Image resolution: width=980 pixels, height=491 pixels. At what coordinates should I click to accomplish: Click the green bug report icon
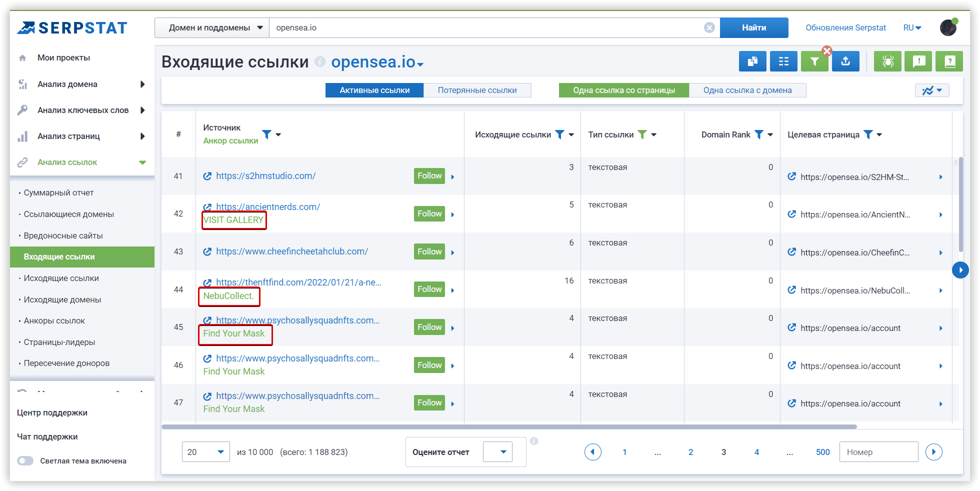pyautogui.click(x=887, y=61)
